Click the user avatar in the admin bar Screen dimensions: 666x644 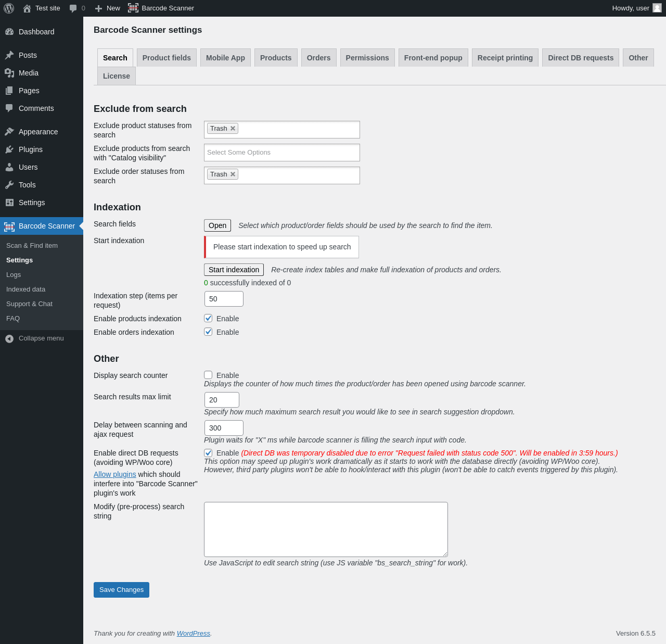[657, 8]
